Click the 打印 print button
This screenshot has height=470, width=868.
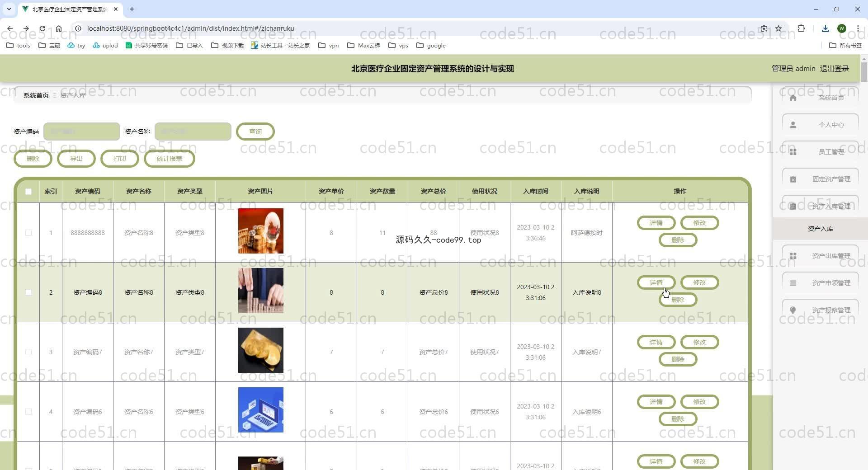tap(120, 159)
